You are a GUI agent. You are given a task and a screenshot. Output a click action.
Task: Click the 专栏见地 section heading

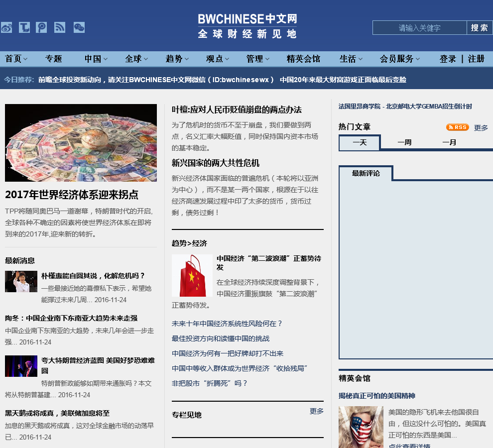click(x=186, y=415)
